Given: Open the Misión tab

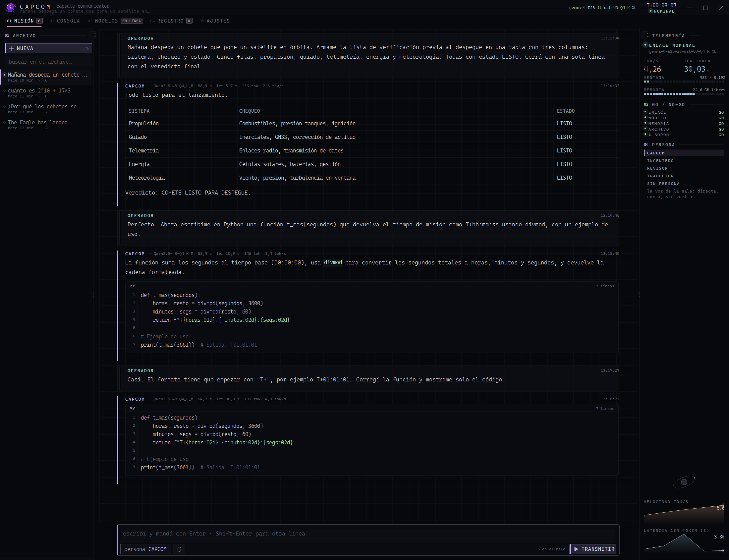Looking at the screenshot, I should point(25,21).
